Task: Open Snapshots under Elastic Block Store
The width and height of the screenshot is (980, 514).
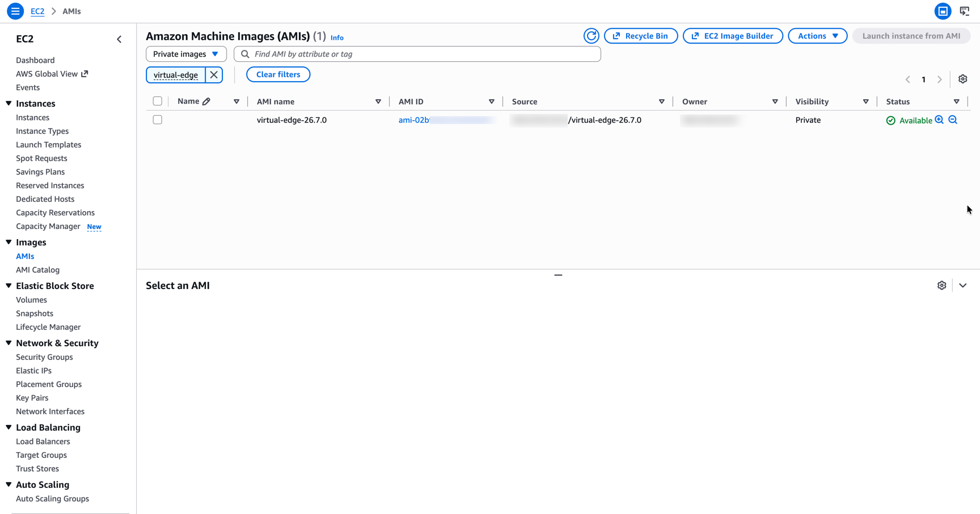Action: click(x=35, y=313)
